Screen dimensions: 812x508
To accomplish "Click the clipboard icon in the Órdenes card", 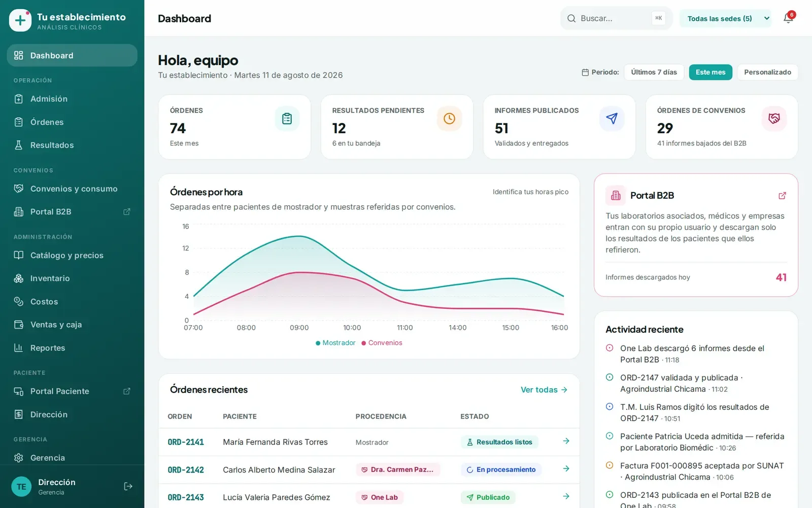I will click(287, 118).
